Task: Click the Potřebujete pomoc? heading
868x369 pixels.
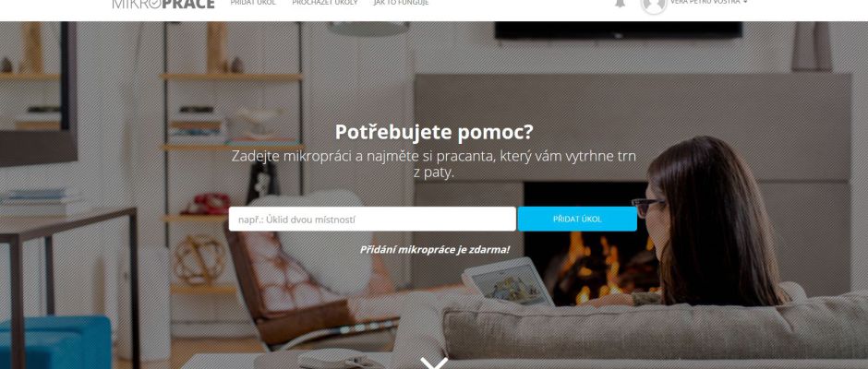Action: click(x=434, y=132)
